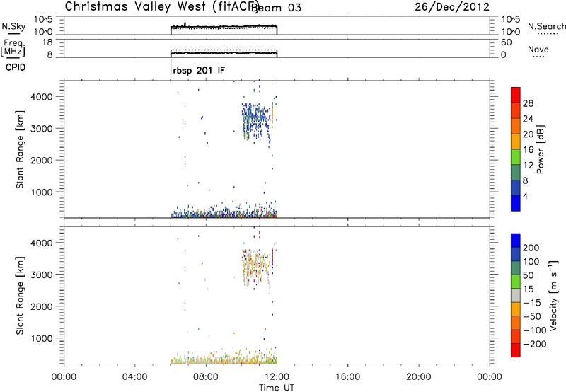Image resolution: width=566 pixels, height=392 pixels.
Task: Click the 20:00 time axis tick label
Action: tap(418, 377)
